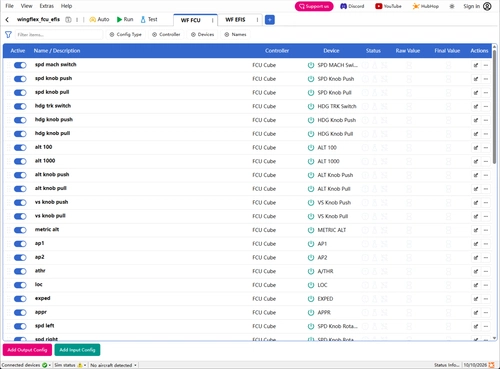This screenshot has height=369, width=500.
Task: Sort by Name / Description column header
Action: tap(57, 51)
